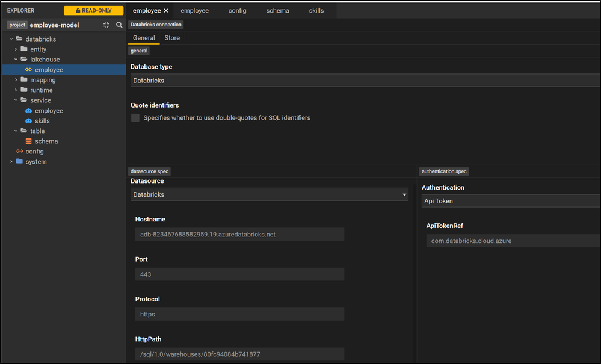Open the Datasource Databricks dropdown
The image size is (601, 364).
pyautogui.click(x=270, y=194)
